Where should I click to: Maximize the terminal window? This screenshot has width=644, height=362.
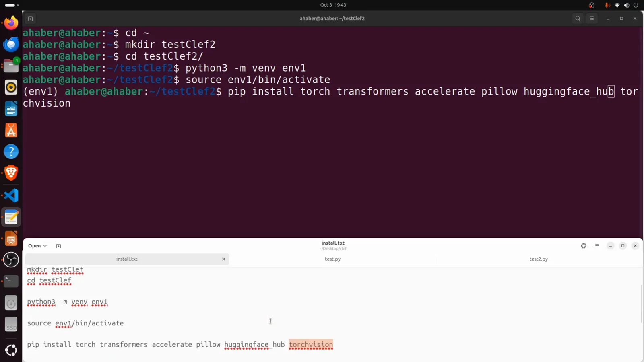pos(621,19)
